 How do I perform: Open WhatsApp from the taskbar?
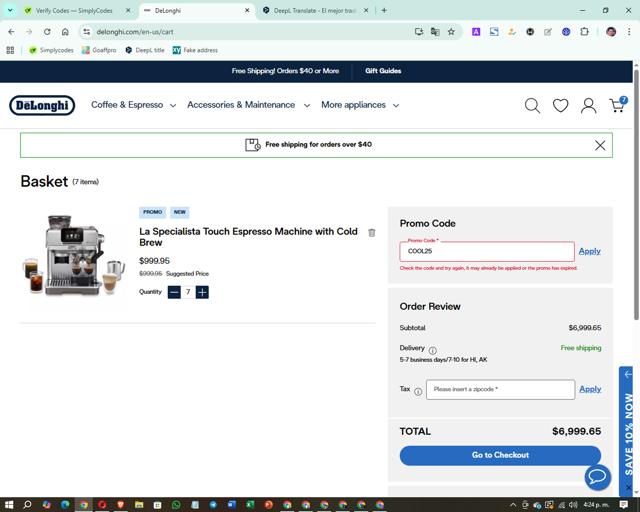coord(176,505)
